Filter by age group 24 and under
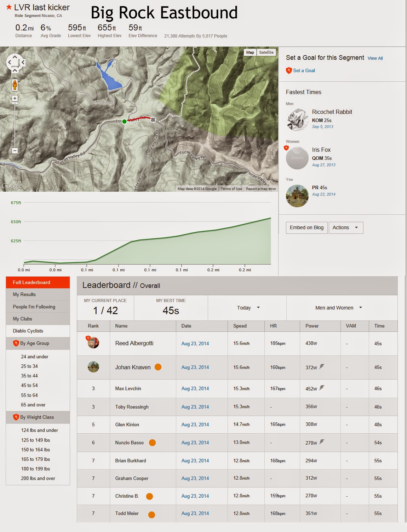Screen dimensions: 407x532 (34, 357)
